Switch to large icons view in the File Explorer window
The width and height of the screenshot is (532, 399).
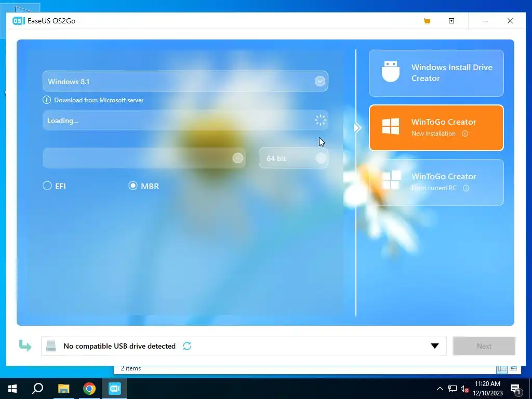[513, 368]
